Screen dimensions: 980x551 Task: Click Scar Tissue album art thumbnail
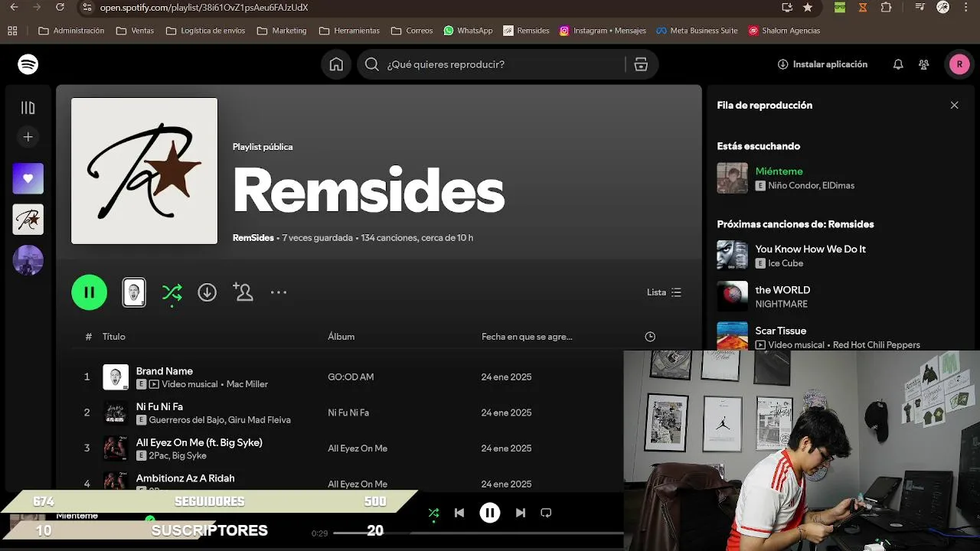732,336
